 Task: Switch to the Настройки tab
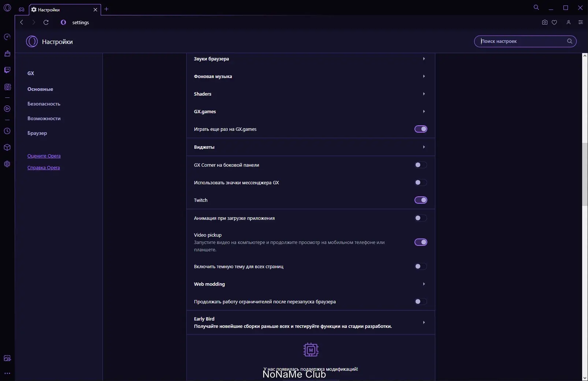tap(62, 10)
